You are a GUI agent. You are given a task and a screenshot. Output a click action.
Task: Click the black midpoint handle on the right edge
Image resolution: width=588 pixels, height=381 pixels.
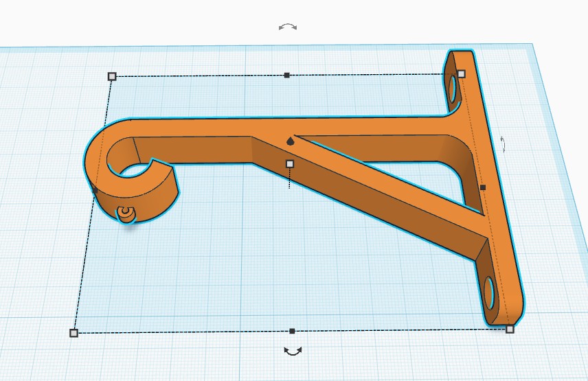[483, 187]
